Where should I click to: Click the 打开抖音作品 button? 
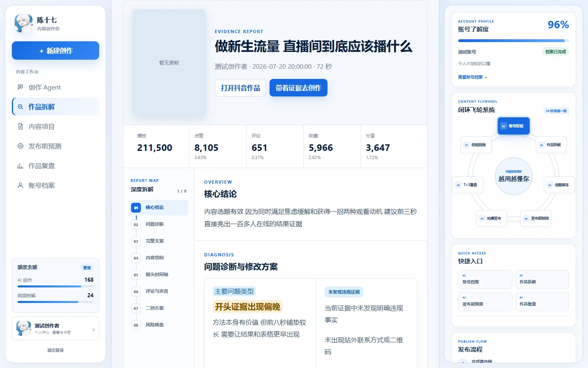pos(241,88)
